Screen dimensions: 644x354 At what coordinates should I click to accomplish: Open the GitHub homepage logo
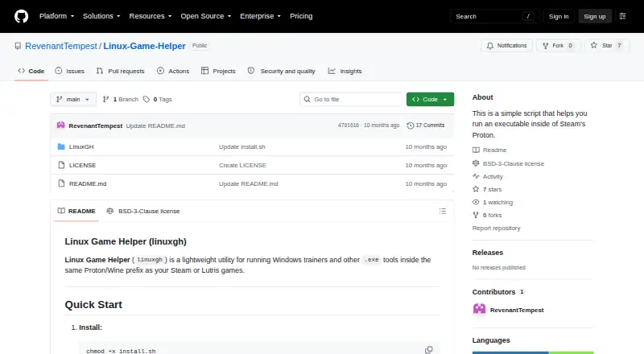tap(22, 16)
